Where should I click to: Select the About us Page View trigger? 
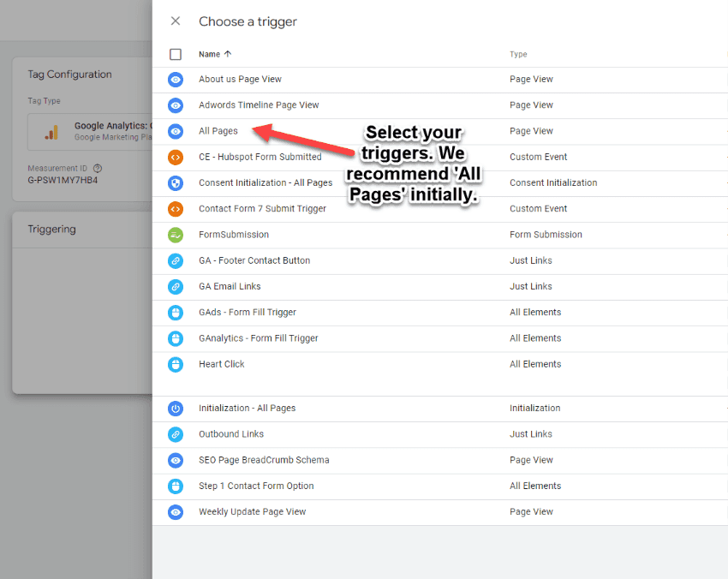point(240,80)
